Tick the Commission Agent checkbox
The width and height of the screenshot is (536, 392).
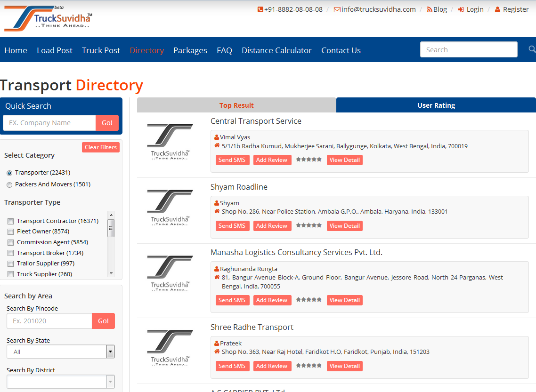coord(10,242)
